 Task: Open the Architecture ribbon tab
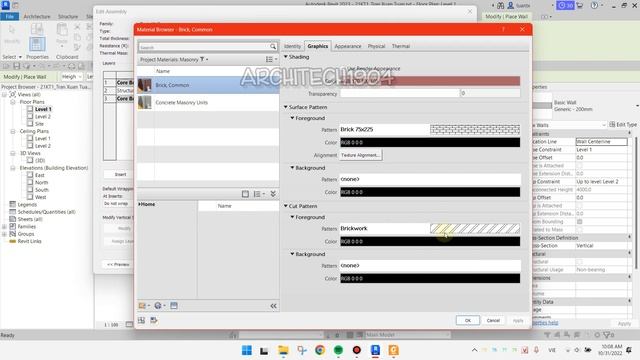[x=37, y=16]
